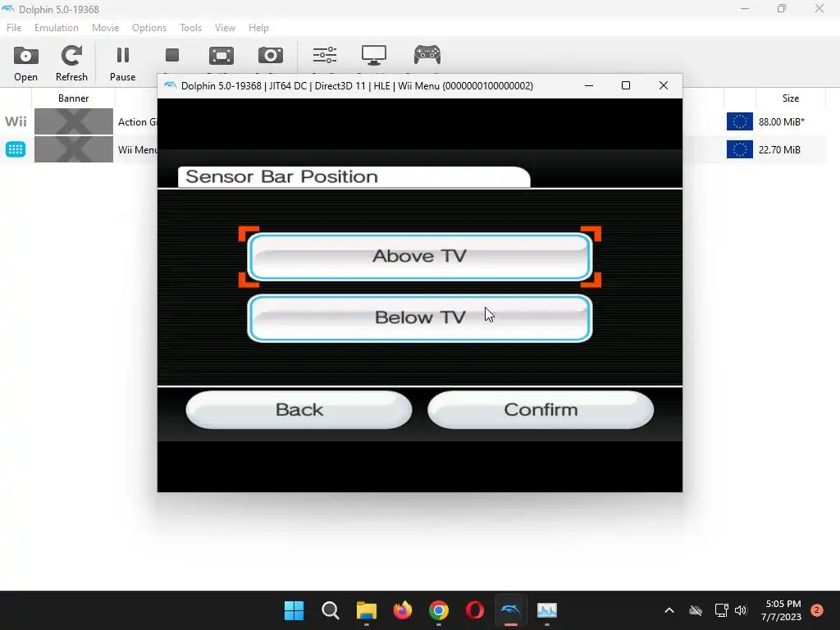Image resolution: width=840 pixels, height=630 pixels.
Task: Pause emulation using the Pause icon
Action: (x=123, y=63)
